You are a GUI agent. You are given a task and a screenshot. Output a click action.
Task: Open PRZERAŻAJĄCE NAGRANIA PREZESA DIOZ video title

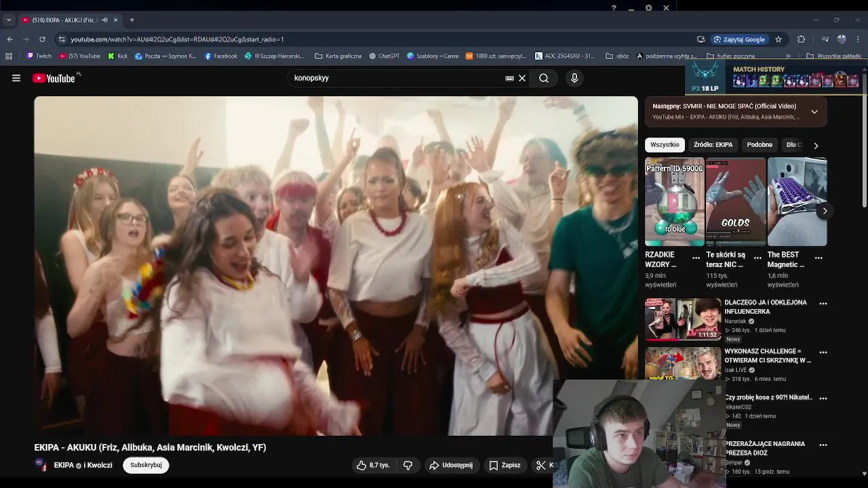(765, 448)
